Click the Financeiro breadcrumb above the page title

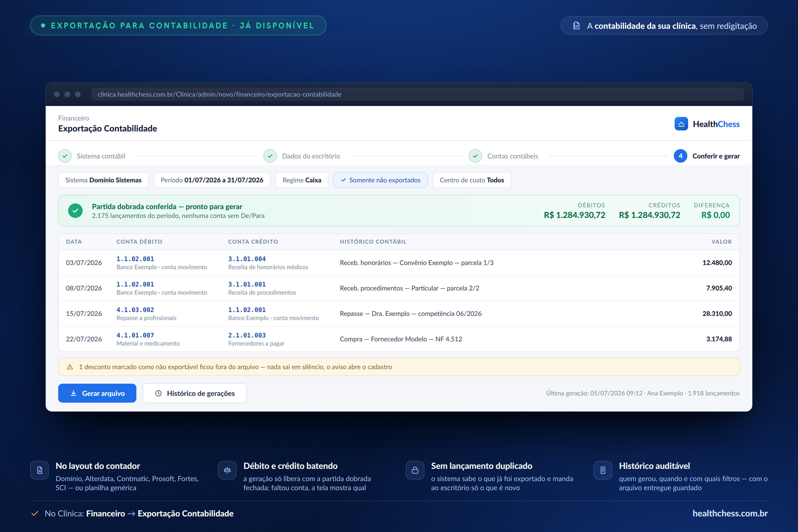74,118
